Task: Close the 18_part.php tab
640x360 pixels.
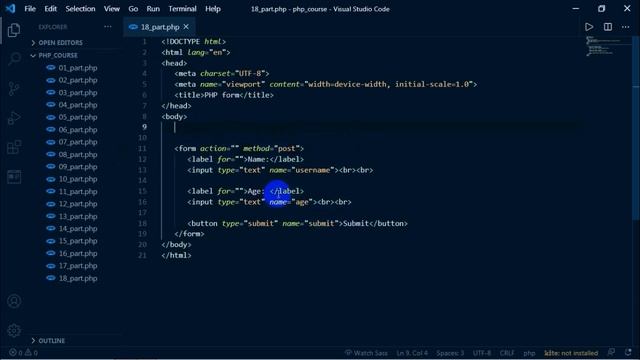Action: (186, 27)
